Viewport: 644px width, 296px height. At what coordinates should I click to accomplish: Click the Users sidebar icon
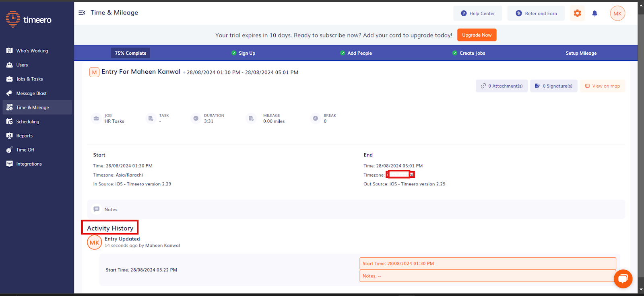[10, 65]
